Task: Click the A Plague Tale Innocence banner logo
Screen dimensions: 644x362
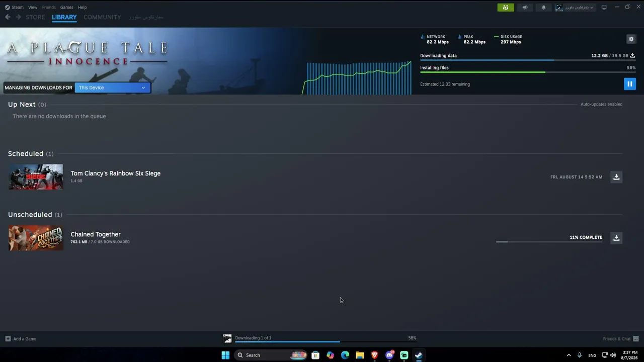Action: (87, 54)
